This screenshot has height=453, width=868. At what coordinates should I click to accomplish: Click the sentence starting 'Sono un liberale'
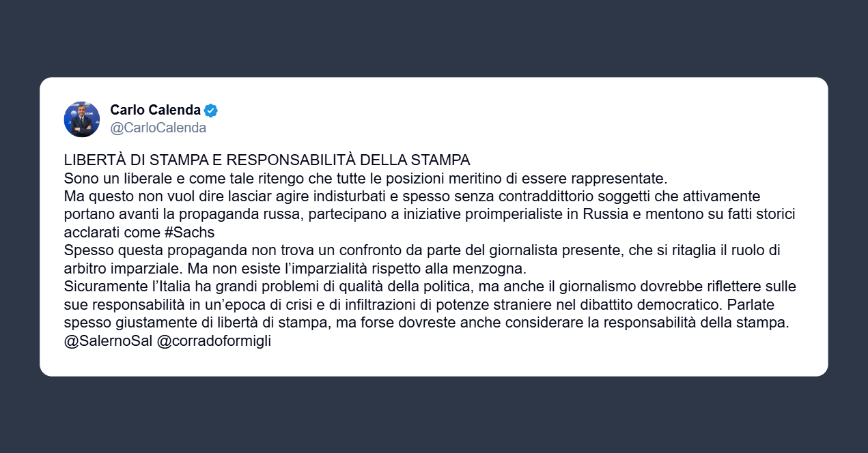pos(365,179)
